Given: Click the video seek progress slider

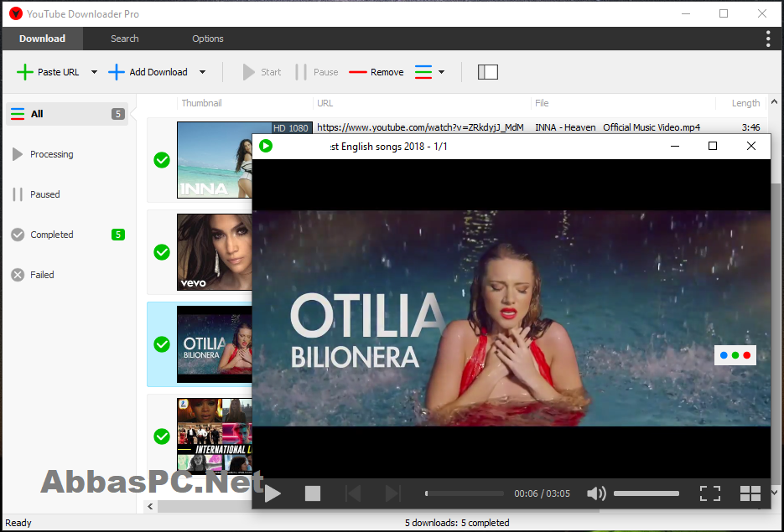Looking at the screenshot, I should (465, 493).
